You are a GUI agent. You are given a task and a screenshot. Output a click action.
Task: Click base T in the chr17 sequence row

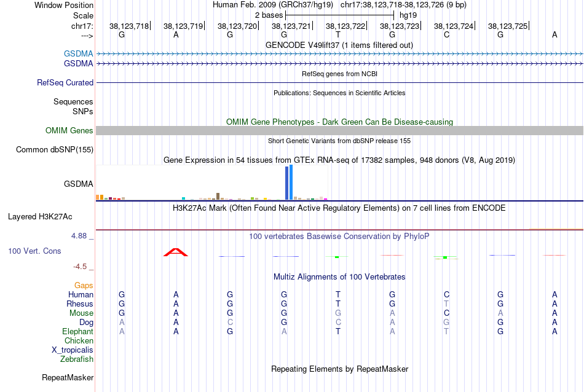coord(338,34)
